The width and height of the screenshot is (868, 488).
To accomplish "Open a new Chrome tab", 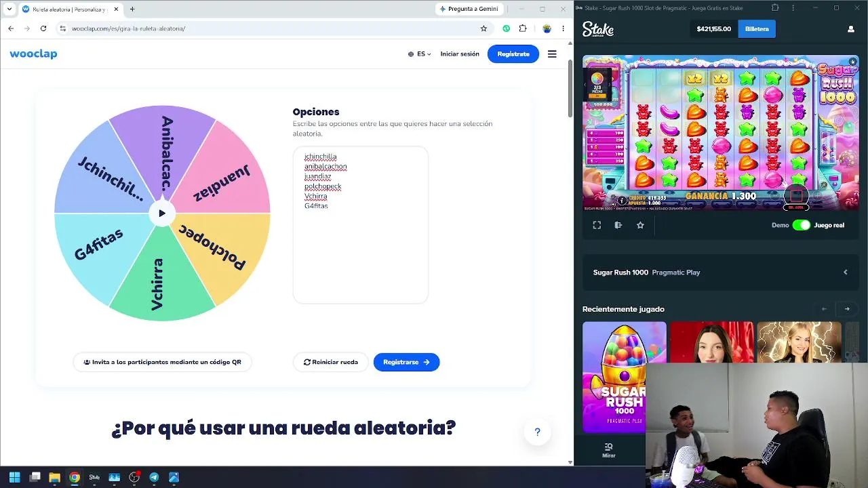I will pyautogui.click(x=132, y=9).
